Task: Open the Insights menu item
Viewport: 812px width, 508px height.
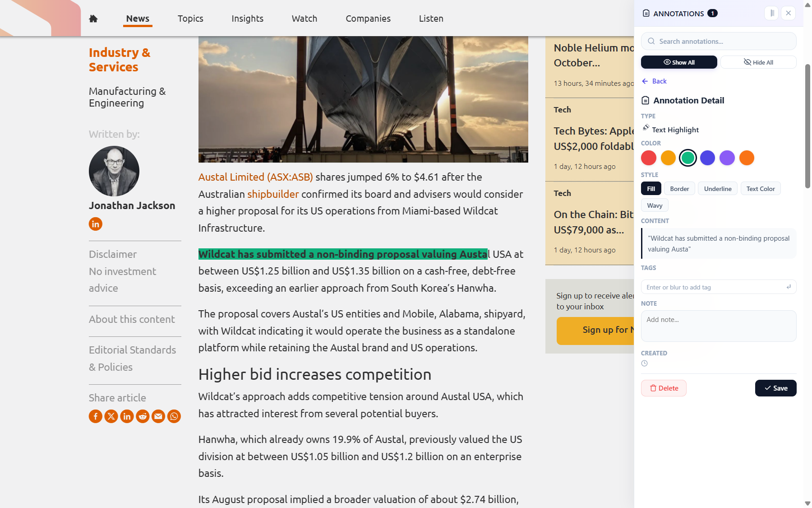Action: tap(247, 19)
